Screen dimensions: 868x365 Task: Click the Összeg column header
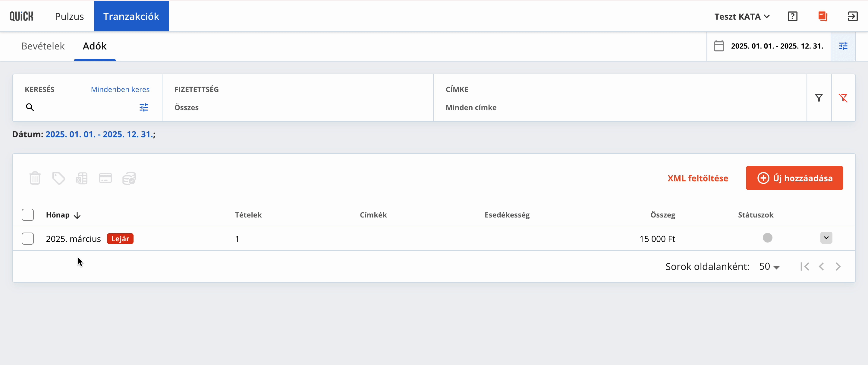click(x=662, y=215)
